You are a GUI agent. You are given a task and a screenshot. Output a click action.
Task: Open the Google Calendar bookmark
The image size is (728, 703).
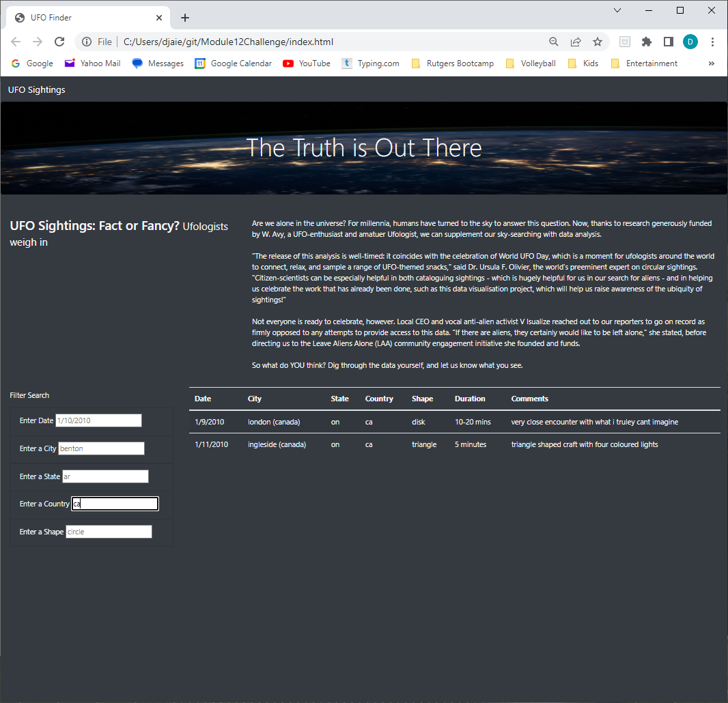(x=233, y=63)
